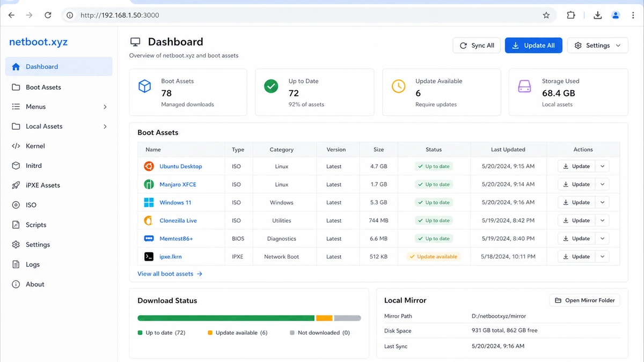644x362 pixels.
Task: Open browser extensions puzzle icon
Action: (x=571, y=15)
